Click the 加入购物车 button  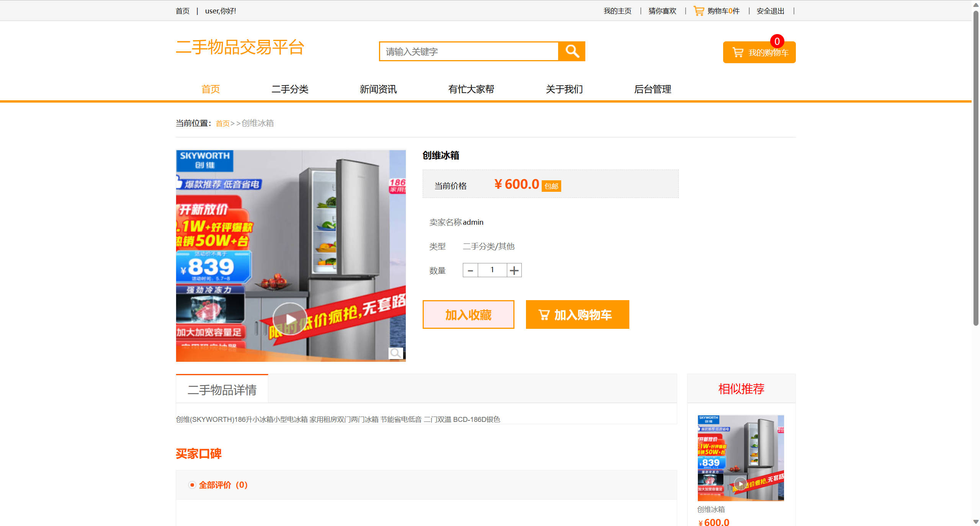(577, 315)
